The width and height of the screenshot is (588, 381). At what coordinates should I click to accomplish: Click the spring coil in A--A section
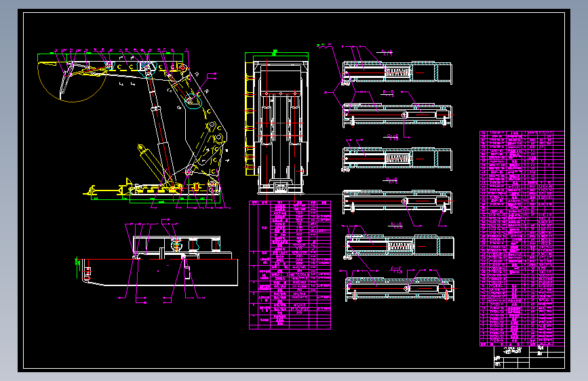coord(398,73)
